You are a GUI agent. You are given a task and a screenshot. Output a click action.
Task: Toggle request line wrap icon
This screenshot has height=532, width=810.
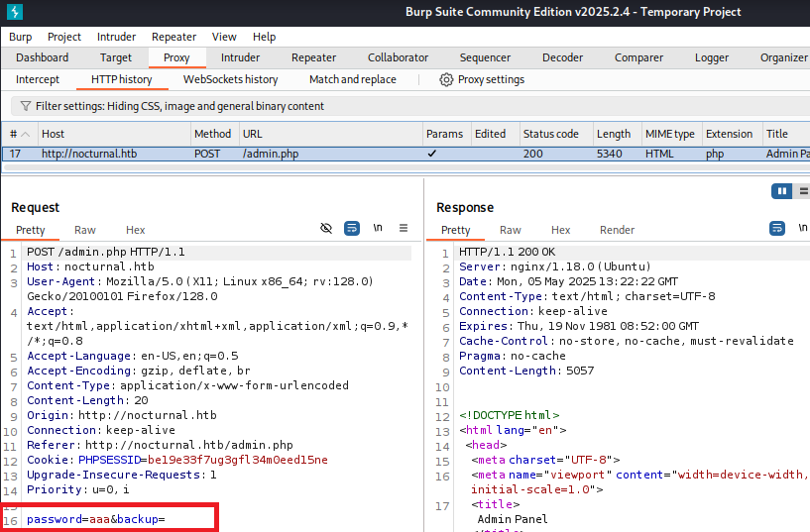click(x=352, y=229)
